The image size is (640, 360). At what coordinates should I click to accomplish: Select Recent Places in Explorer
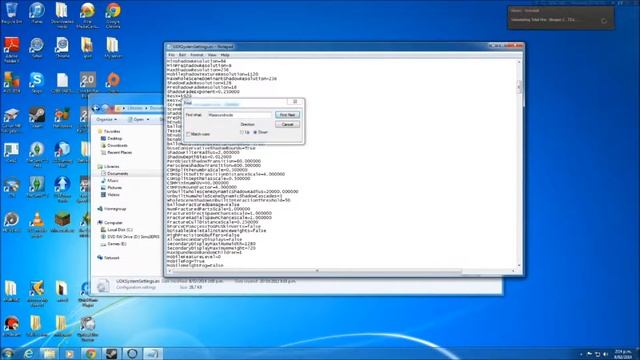tap(119, 153)
